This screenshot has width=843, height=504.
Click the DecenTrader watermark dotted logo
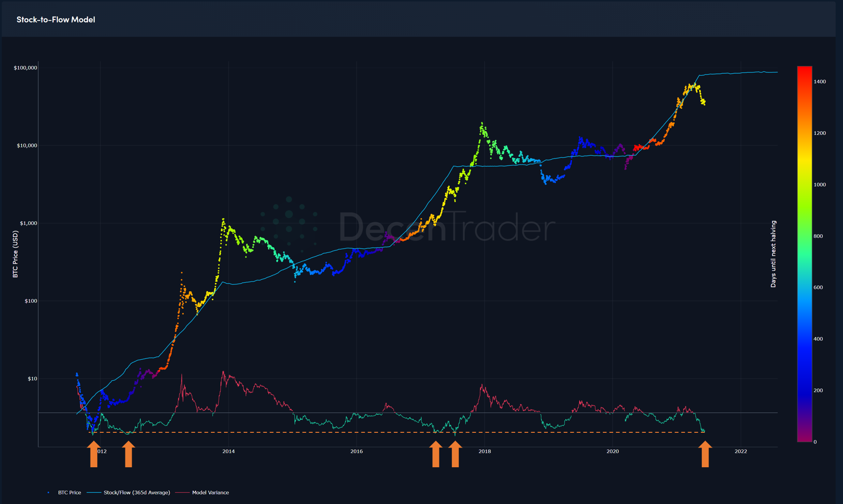point(289,221)
